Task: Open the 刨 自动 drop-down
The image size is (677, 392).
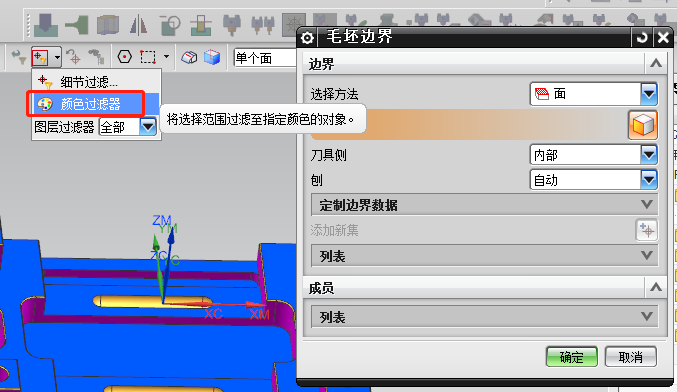Action: point(649,180)
